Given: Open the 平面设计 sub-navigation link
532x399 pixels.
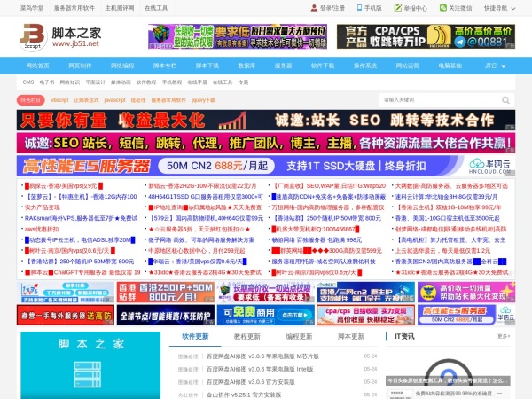Looking at the screenshot, I should click(x=96, y=82).
